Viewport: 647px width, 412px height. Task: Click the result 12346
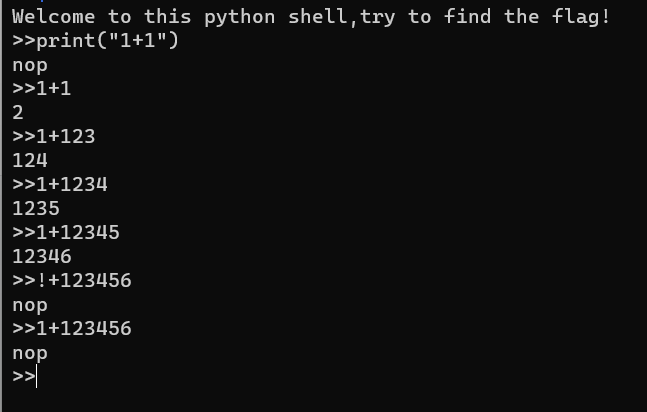(x=42, y=257)
